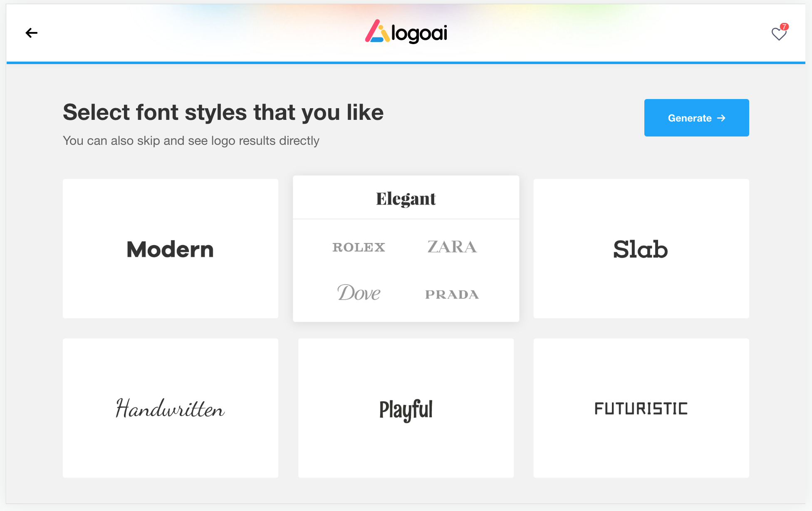Select the Modern font style card
The height and width of the screenshot is (511, 812).
[x=171, y=249]
